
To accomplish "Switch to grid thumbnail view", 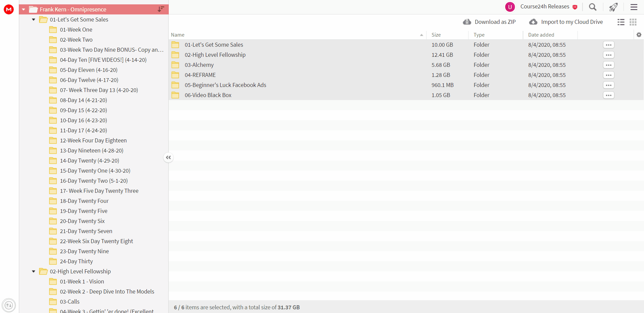I will click(633, 22).
